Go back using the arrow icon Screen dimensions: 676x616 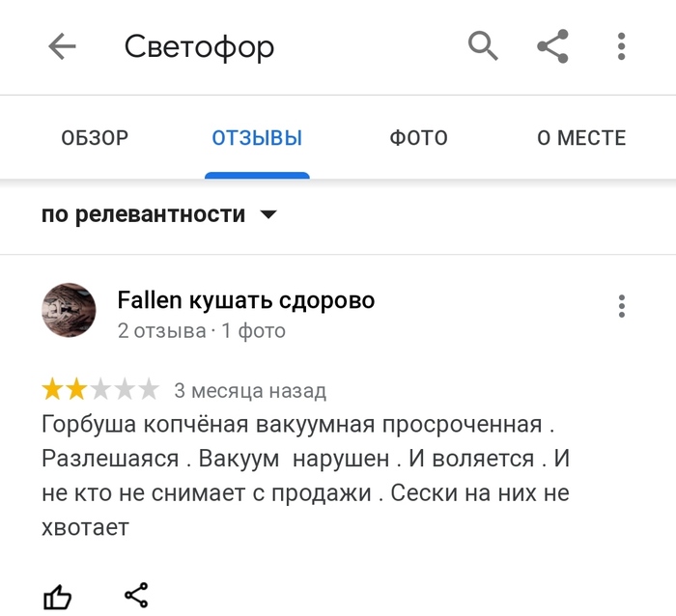coord(62,46)
